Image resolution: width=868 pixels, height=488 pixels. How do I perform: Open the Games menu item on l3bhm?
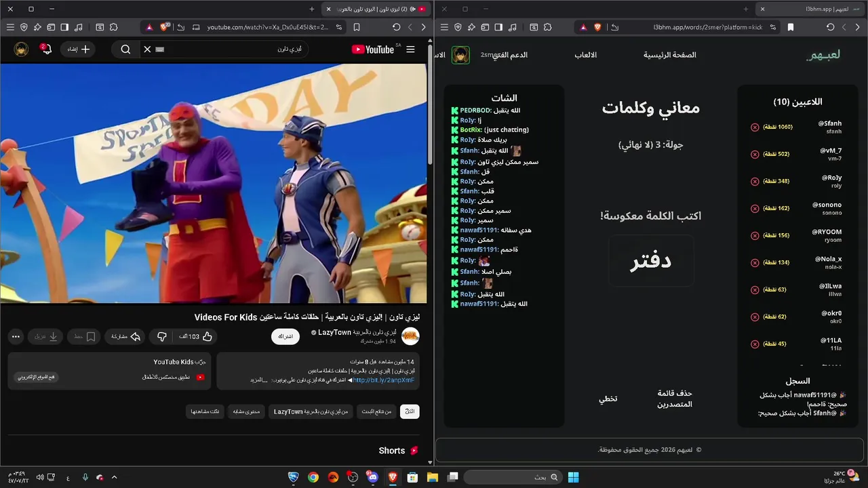(586, 55)
